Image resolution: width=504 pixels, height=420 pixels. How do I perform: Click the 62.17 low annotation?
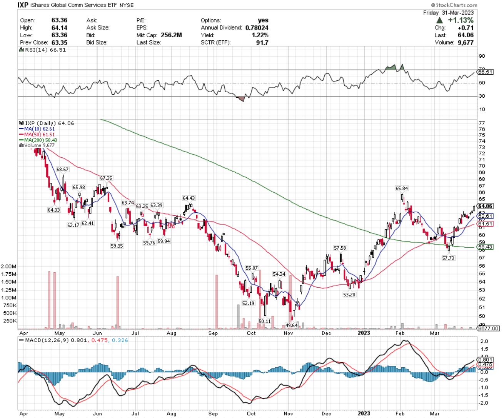click(x=73, y=225)
